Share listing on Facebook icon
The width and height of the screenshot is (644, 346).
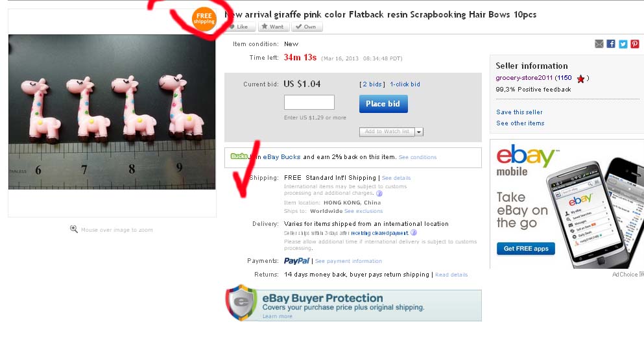[611, 44]
